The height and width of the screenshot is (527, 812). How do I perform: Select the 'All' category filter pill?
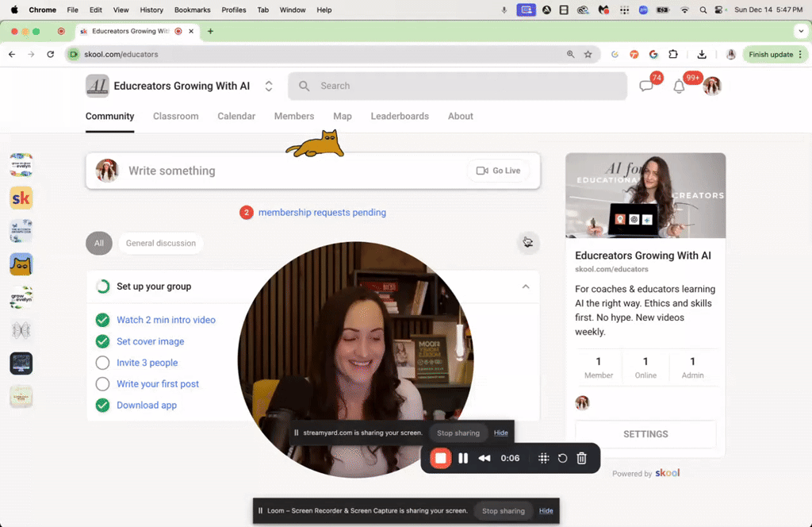click(x=99, y=243)
